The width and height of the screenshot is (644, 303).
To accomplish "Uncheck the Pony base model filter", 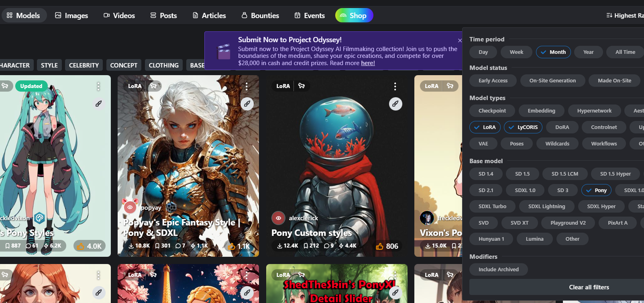I will coord(596,190).
